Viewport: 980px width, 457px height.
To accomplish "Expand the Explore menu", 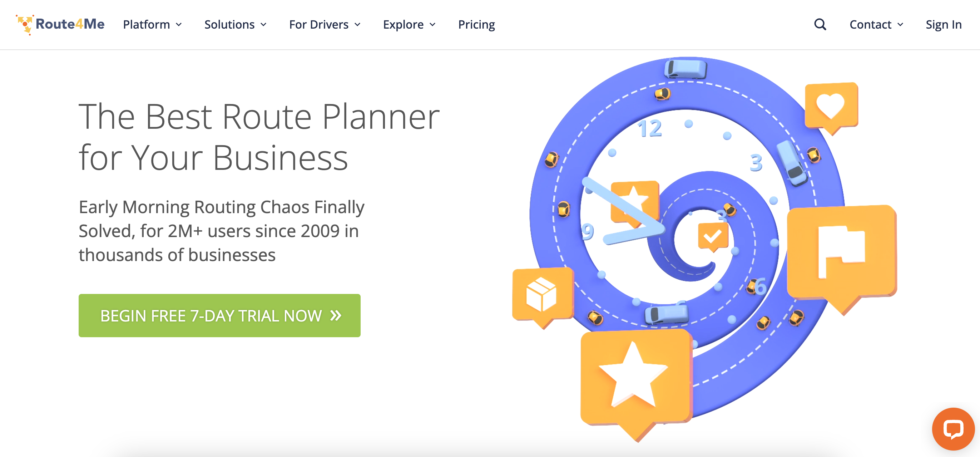I will pos(409,24).
